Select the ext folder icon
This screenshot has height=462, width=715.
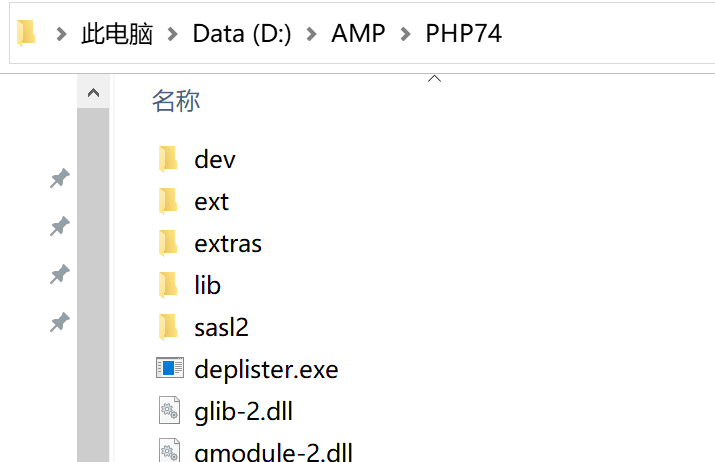pyautogui.click(x=168, y=201)
